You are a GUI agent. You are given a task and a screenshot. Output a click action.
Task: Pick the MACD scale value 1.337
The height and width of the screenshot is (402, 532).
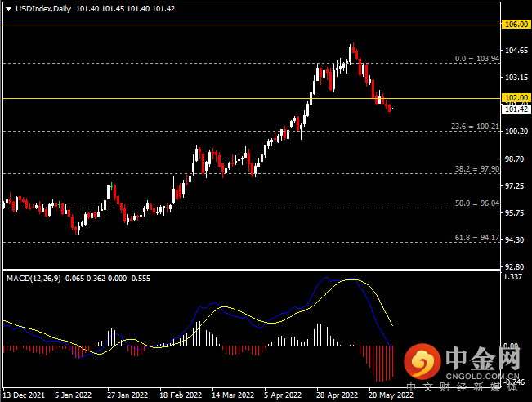click(x=512, y=277)
